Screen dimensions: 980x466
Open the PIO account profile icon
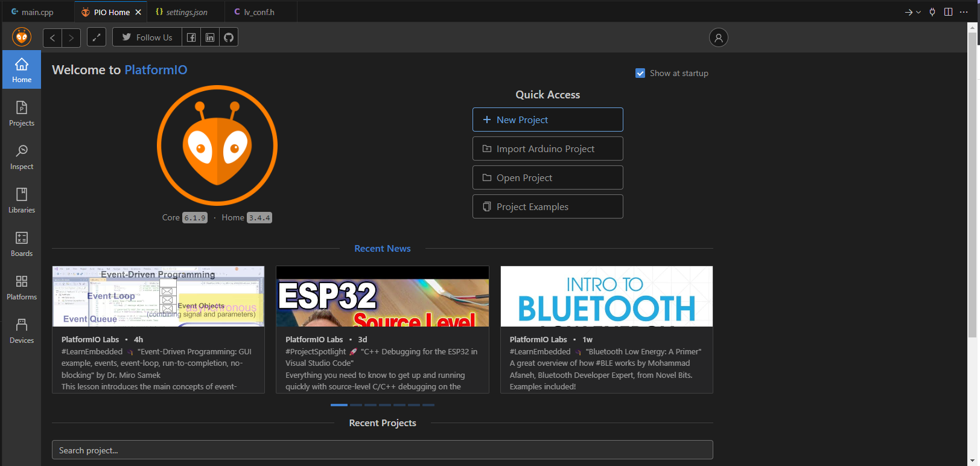tap(718, 37)
